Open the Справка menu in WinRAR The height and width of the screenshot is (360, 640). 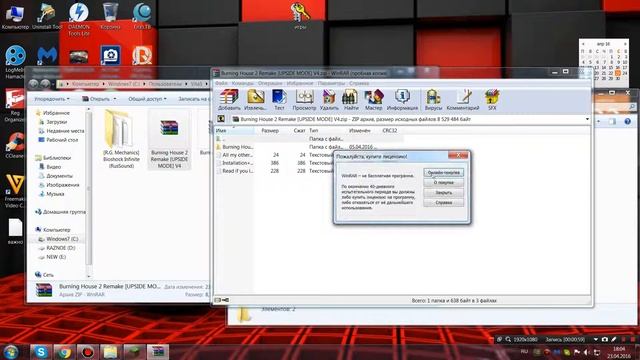pos(359,83)
